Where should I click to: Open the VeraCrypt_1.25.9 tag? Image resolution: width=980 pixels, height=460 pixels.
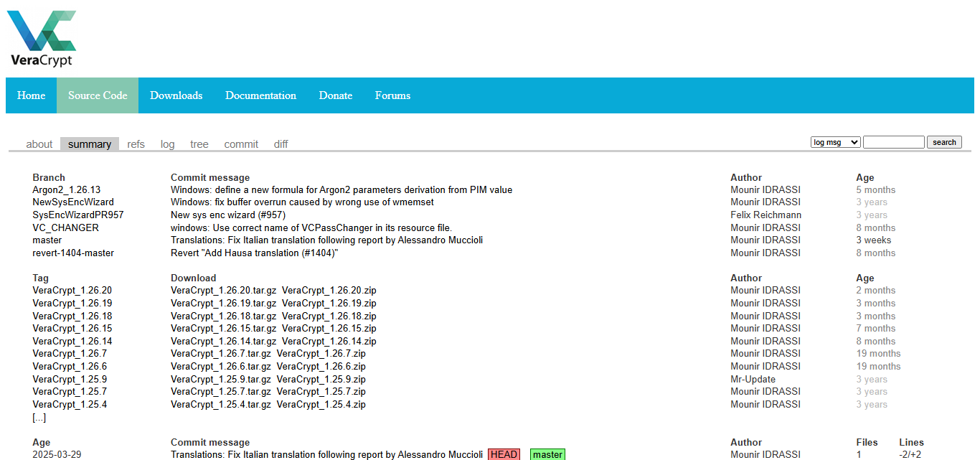70,379
